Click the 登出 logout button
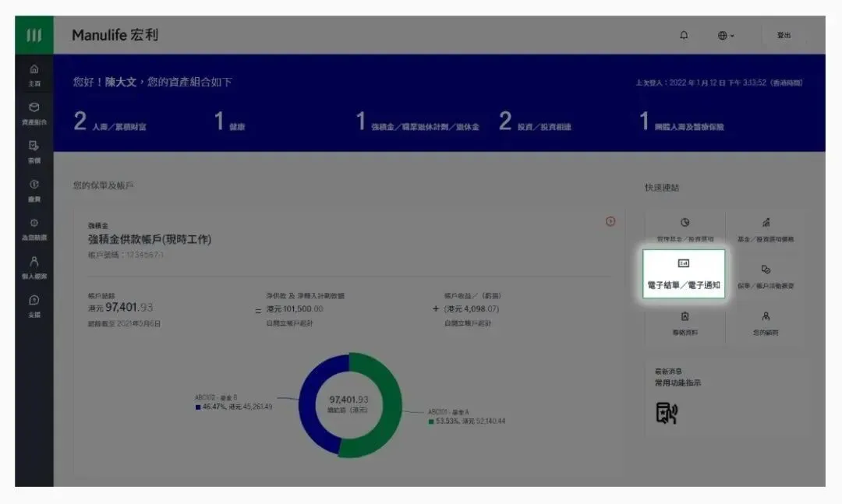Viewport: 842px width, 504px height. click(784, 35)
